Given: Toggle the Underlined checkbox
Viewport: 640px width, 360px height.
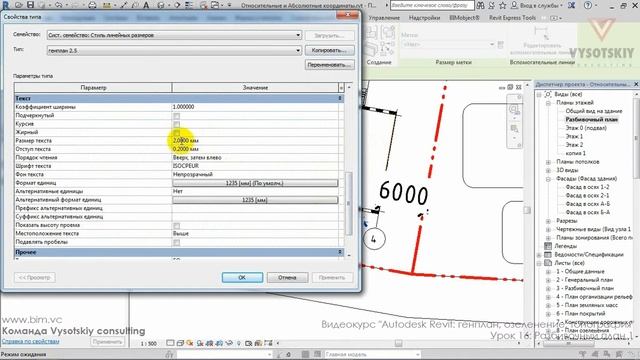Looking at the screenshot, I should (176, 116).
